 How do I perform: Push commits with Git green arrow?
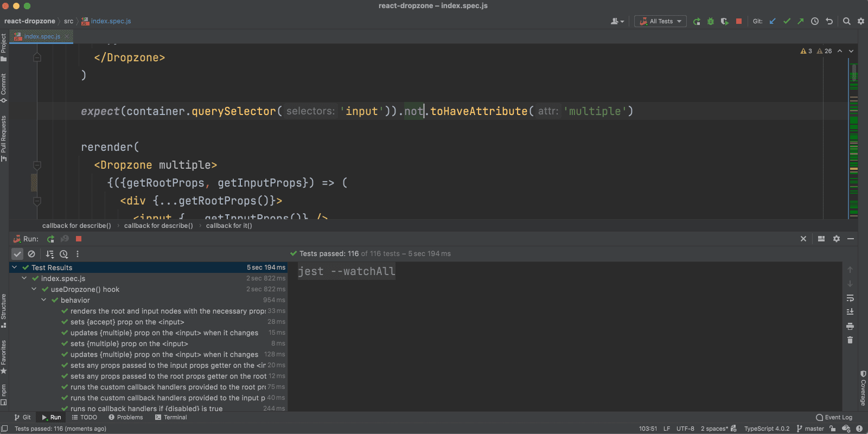[x=801, y=21]
